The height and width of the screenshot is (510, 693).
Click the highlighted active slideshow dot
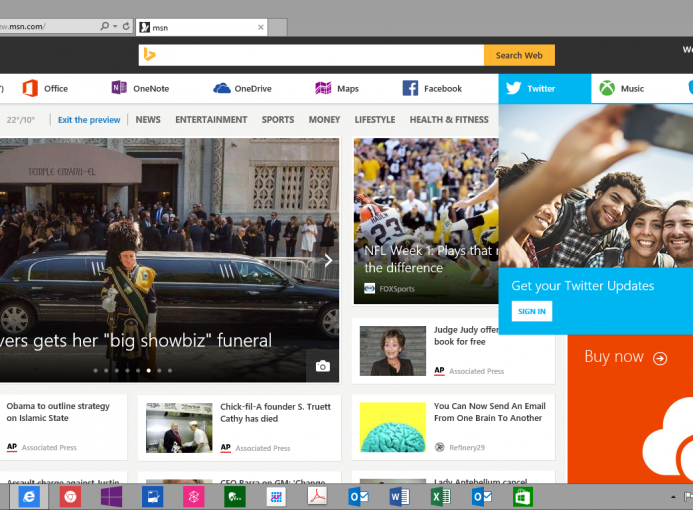[x=148, y=371]
